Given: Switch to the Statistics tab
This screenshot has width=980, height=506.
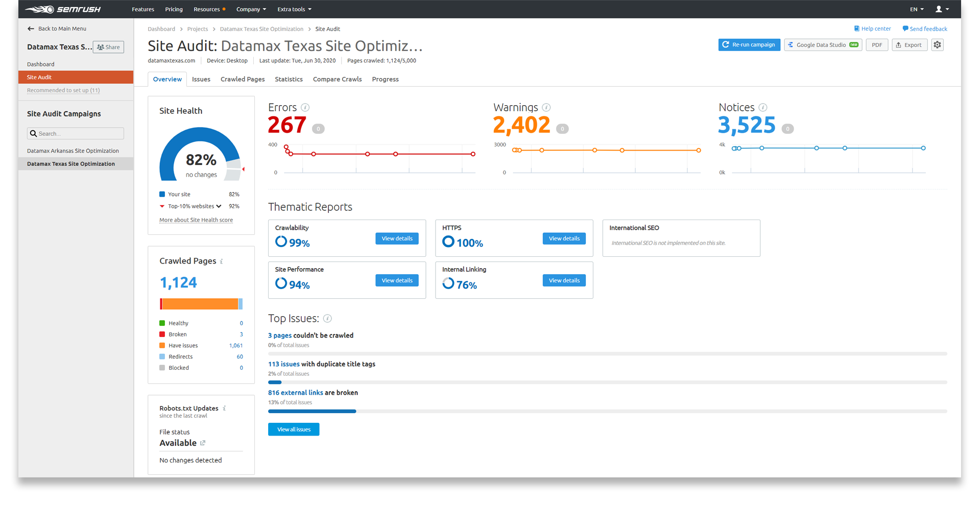Looking at the screenshot, I should (289, 79).
